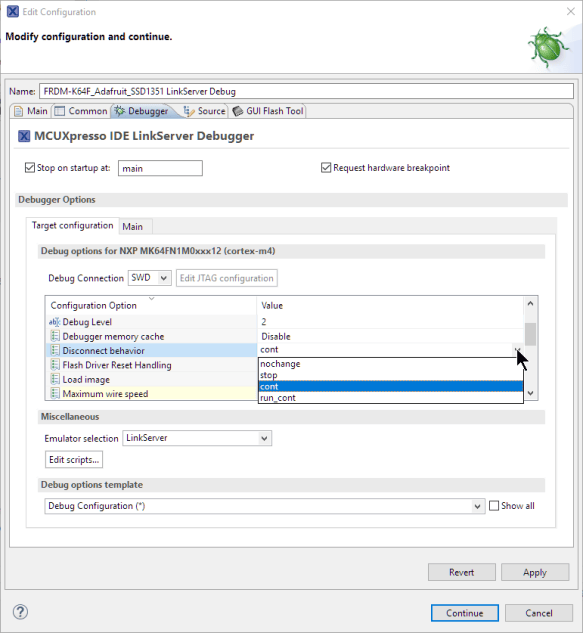The image size is (583, 633).
Task: Open the help question mark icon
Action: (20, 612)
